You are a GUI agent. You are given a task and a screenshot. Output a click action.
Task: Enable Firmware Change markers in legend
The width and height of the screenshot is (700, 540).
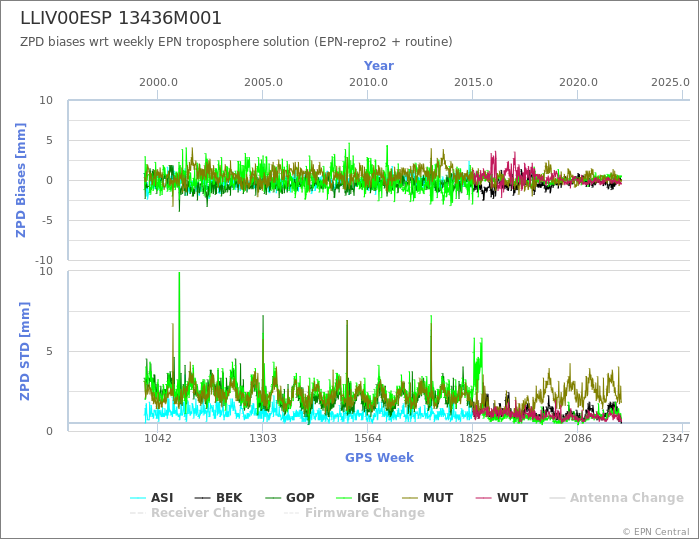point(354,513)
